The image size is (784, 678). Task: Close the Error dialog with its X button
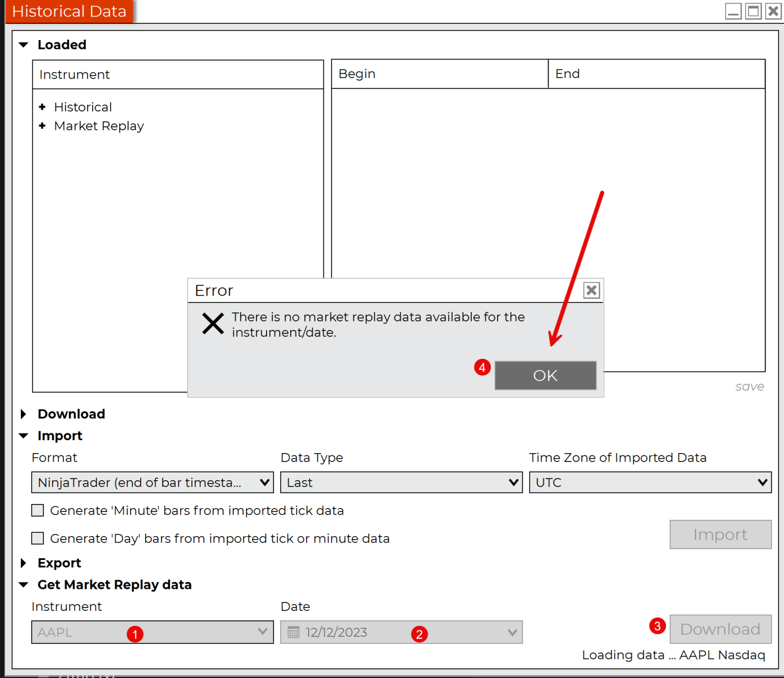click(x=591, y=290)
